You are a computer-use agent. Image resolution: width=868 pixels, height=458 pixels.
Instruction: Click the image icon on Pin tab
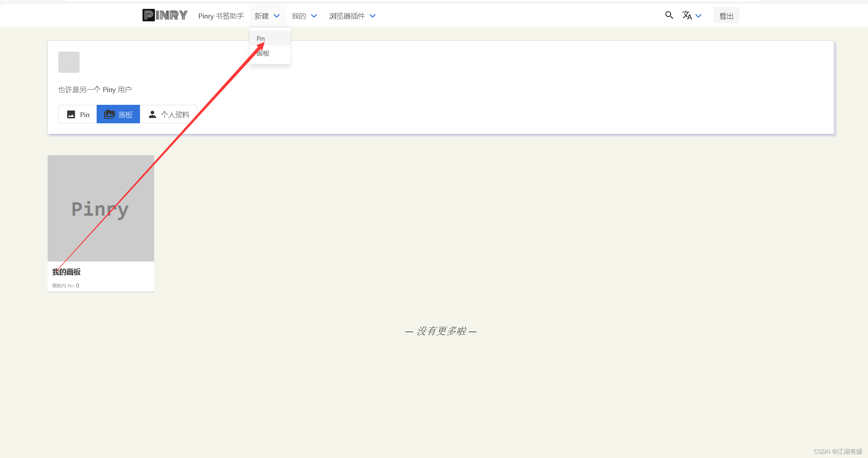[x=71, y=114]
